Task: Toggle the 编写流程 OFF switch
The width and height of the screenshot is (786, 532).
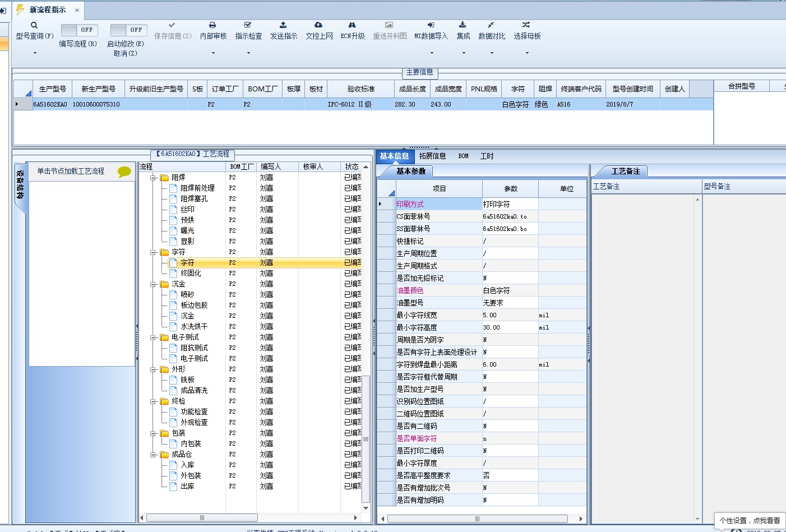Action: pos(79,30)
